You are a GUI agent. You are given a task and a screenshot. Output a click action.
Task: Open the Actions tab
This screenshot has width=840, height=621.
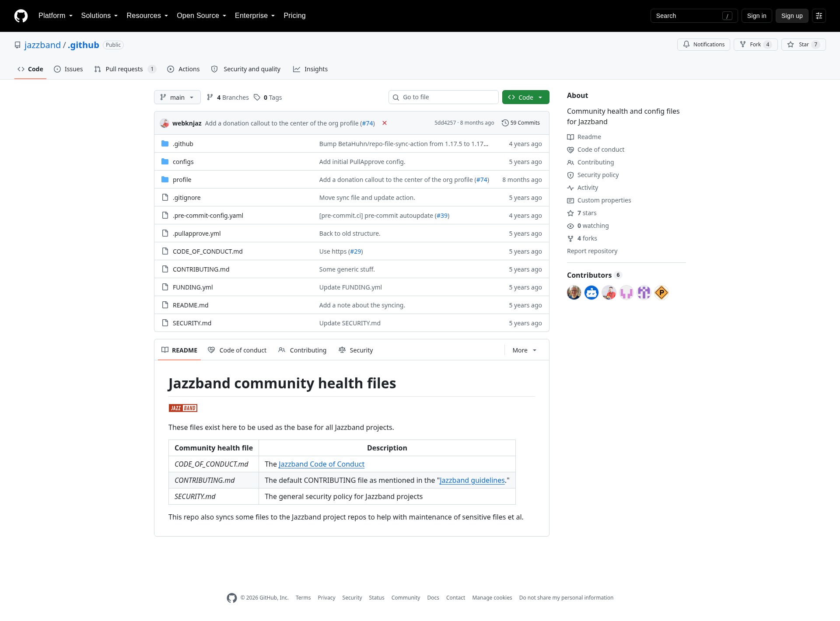(x=183, y=69)
